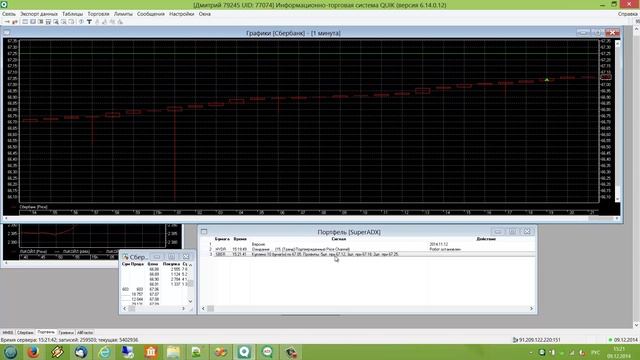Click the Бумага column header in Портфель
640x360 pixels.
[222, 239]
